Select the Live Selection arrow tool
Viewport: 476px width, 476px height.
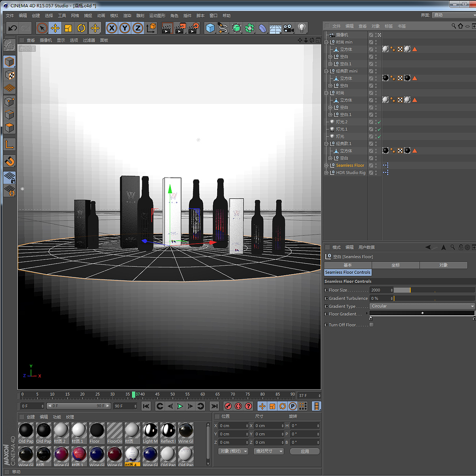click(x=42, y=28)
